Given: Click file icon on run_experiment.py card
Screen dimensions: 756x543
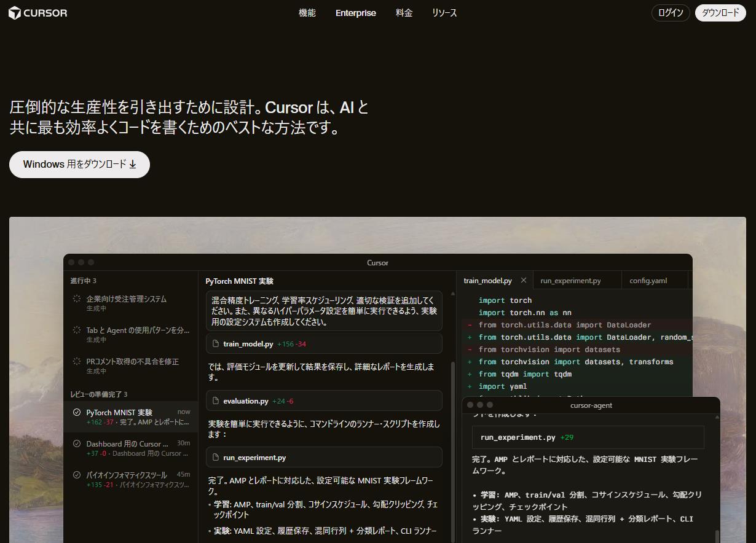Looking at the screenshot, I should pos(216,457).
